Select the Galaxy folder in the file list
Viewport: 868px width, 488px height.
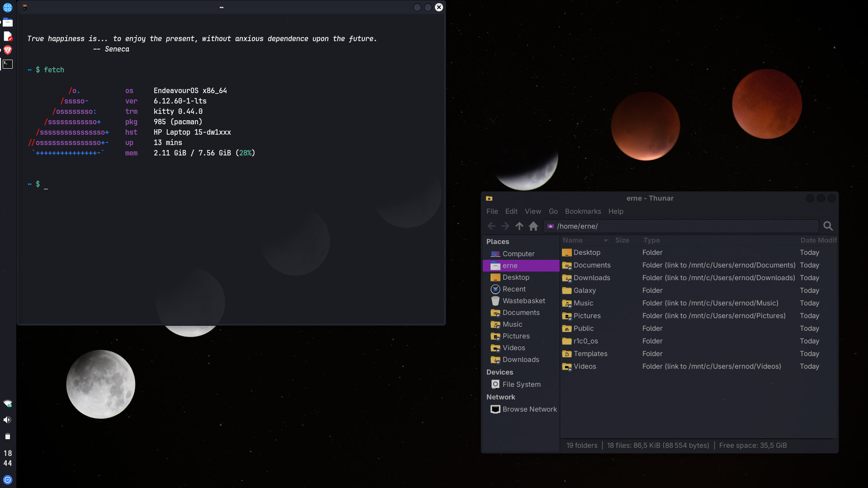[585, 291]
